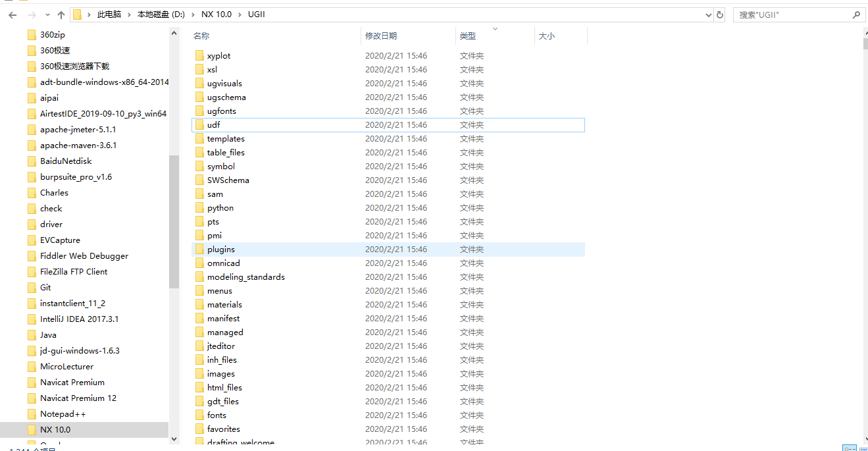This screenshot has height=451, width=868.
Task: Select the udf folder icon
Action: pos(200,124)
